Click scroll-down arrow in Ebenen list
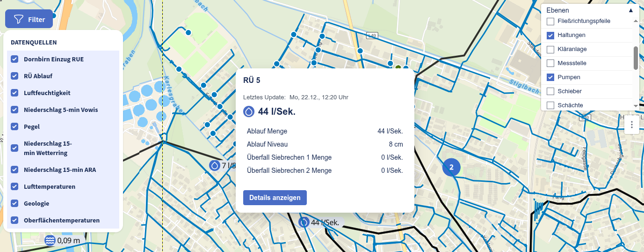This screenshot has height=252, width=644. (636, 106)
